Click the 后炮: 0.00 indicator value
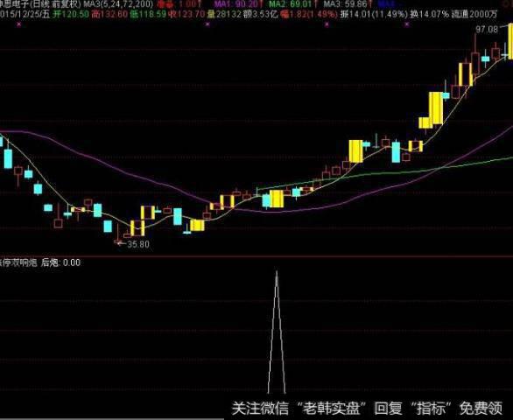This screenshot has height=420, width=513. coord(60,262)
